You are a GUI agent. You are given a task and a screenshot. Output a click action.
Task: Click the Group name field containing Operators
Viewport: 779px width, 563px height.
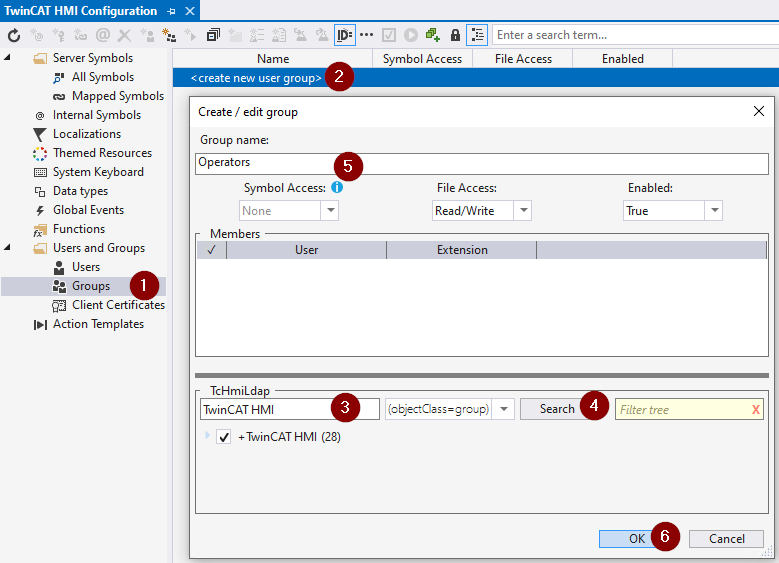click(x=481, y=163)
